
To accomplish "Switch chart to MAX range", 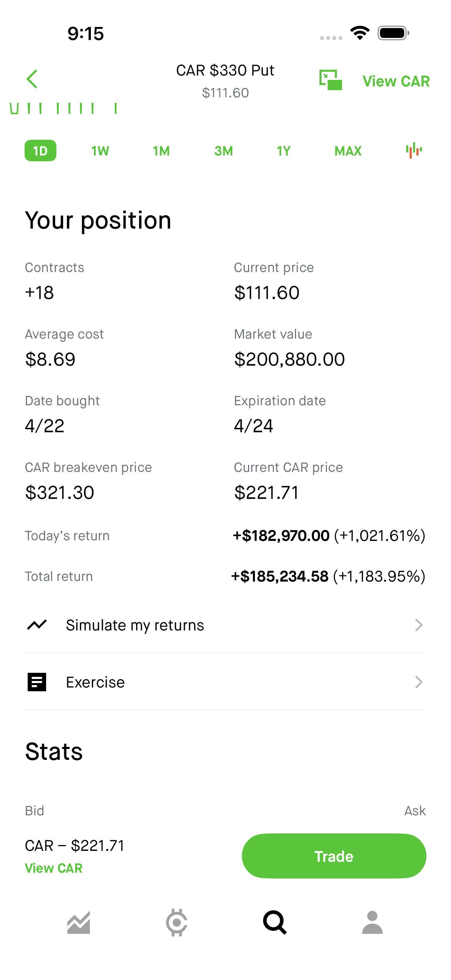I will click(x=347, y=151).
